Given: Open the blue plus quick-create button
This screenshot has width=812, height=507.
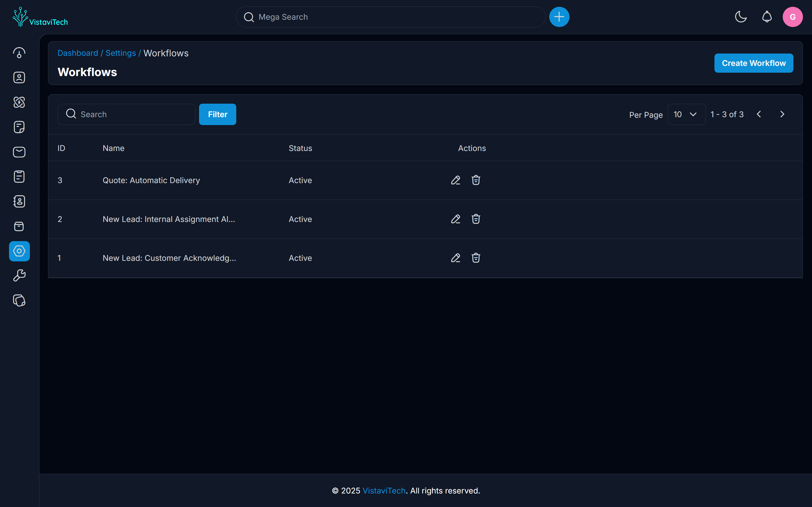Looking at the screenshot, I should [x=559, y=17].
